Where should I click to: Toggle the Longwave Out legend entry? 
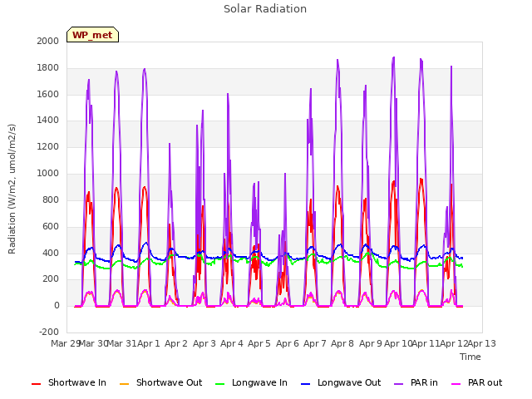click(341, 382)
